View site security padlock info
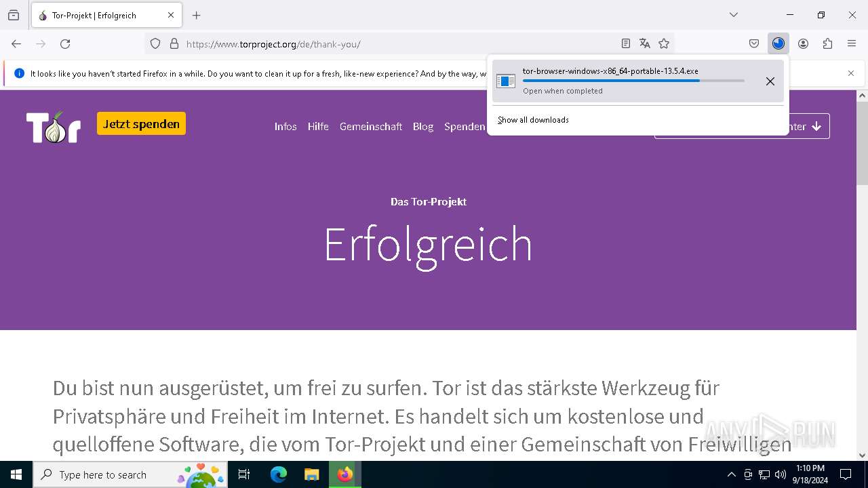 click(174, 44)
